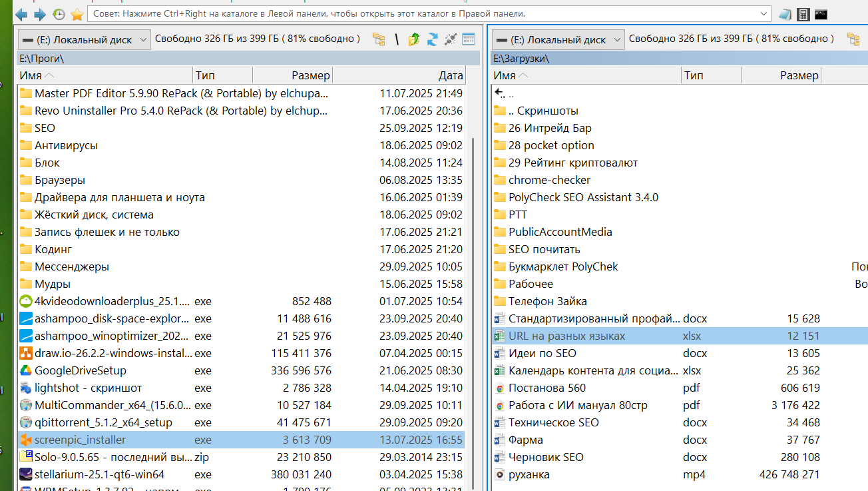
Task: Open the history clock icon
Action: tap(59, 14)
